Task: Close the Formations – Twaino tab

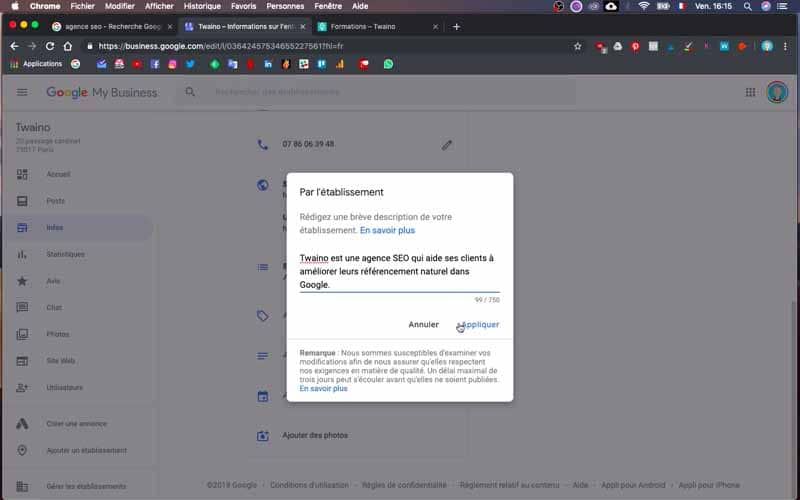Action: pyautogui.click(x=435, y=27)
